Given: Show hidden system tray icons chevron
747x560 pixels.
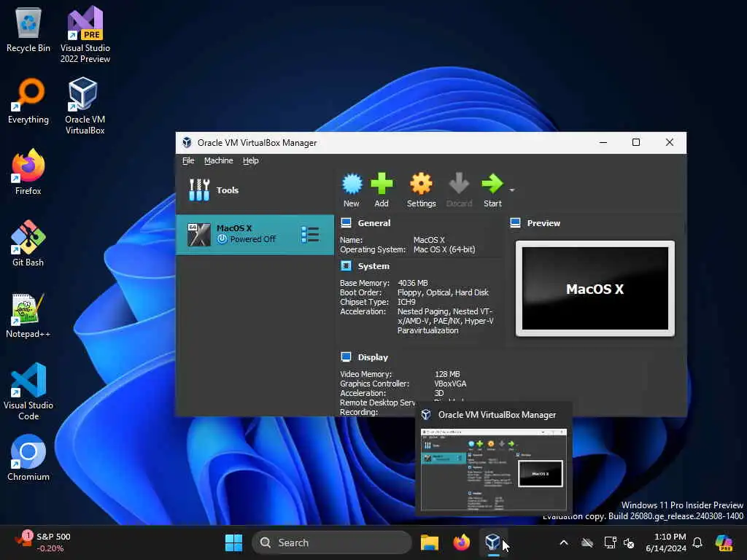Looking at the screenshot, I should [564, 542].
